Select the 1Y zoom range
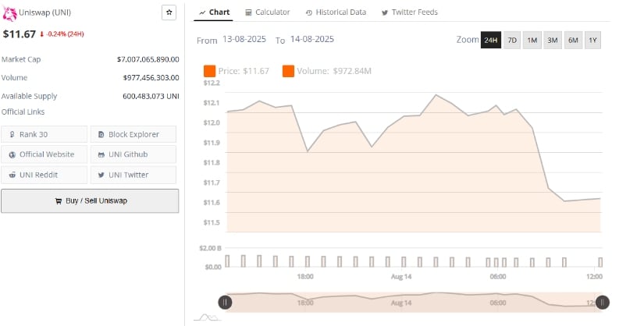The image size is (644, 326). coord(592,40)
